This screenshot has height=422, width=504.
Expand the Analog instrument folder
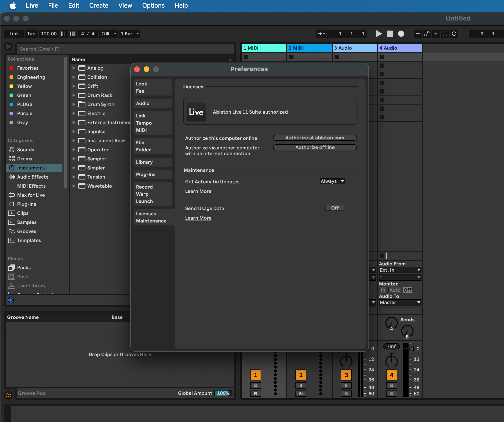74,68
